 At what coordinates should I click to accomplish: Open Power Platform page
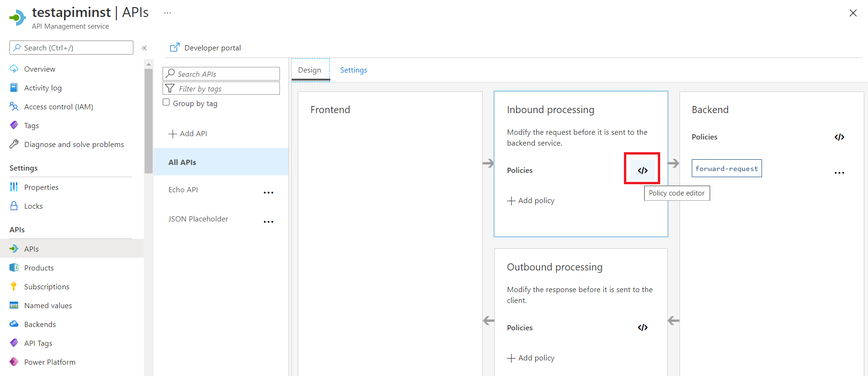coord(50,362)
